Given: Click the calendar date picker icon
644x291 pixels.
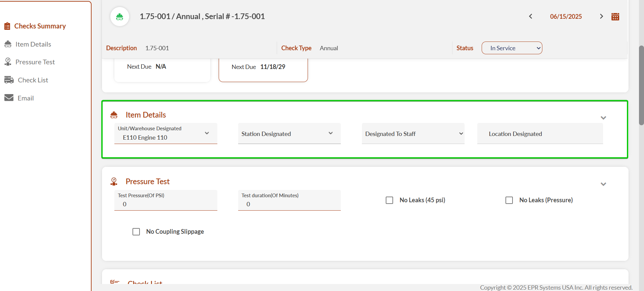Looking at the screenshot, I should coord(615,17).
